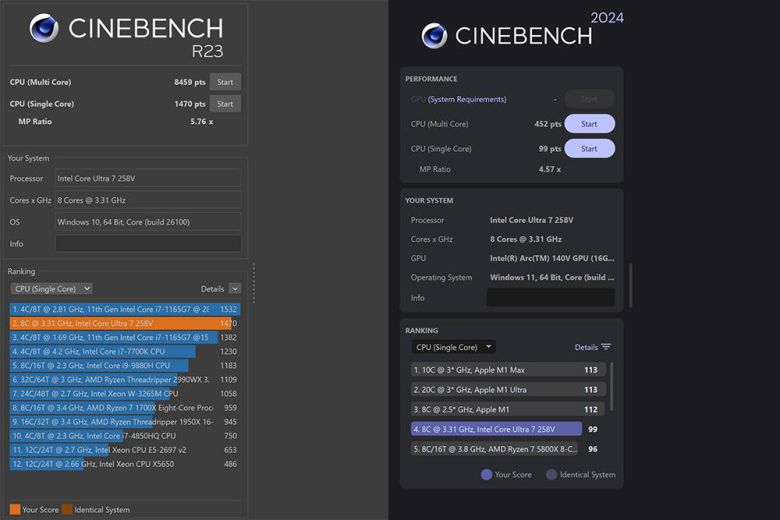This screenshot has height=520, width=780.
Task: Click the Info input field in Cinebench 2024
Action: click(x=550, y=297)
